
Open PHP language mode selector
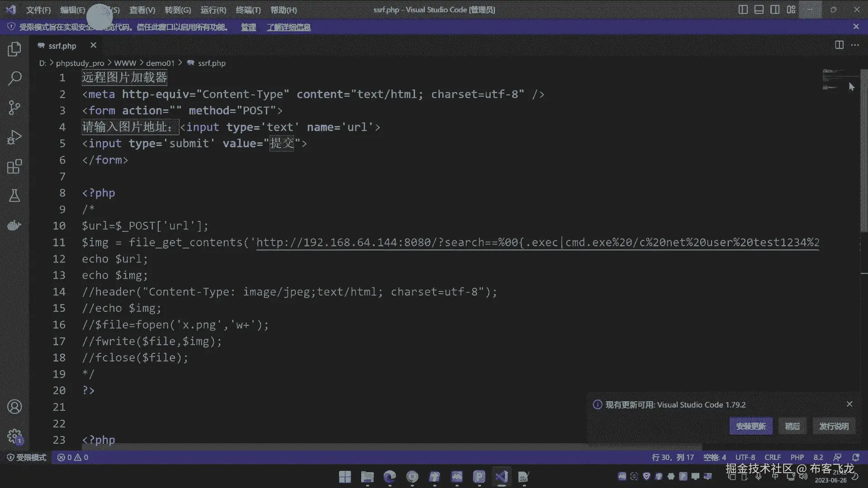coord(797,457)
